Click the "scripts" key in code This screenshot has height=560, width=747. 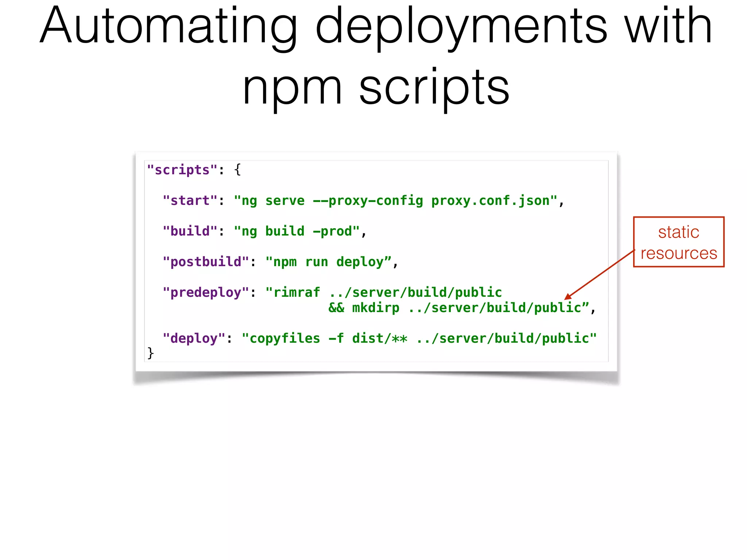[x=182, y=170]
